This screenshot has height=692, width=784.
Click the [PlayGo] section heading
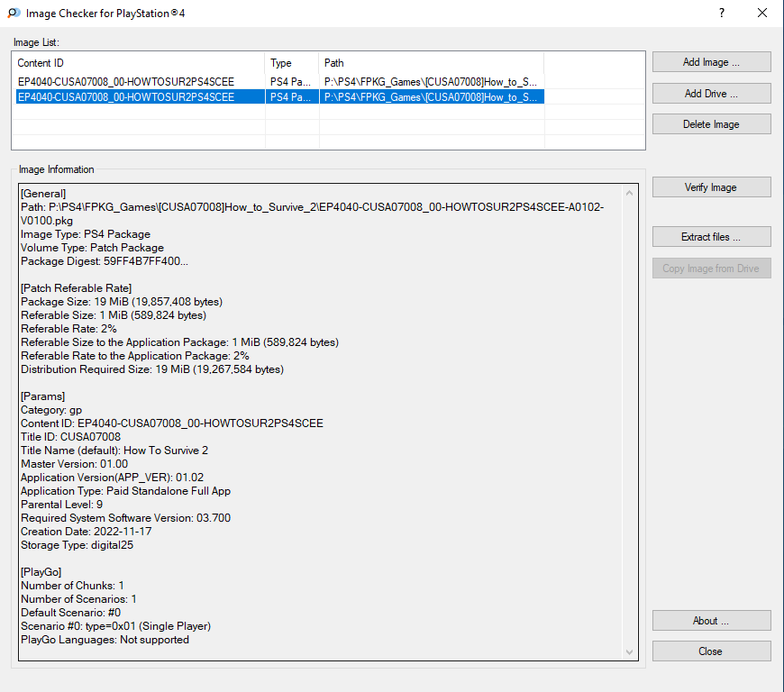tap(41, 571)
